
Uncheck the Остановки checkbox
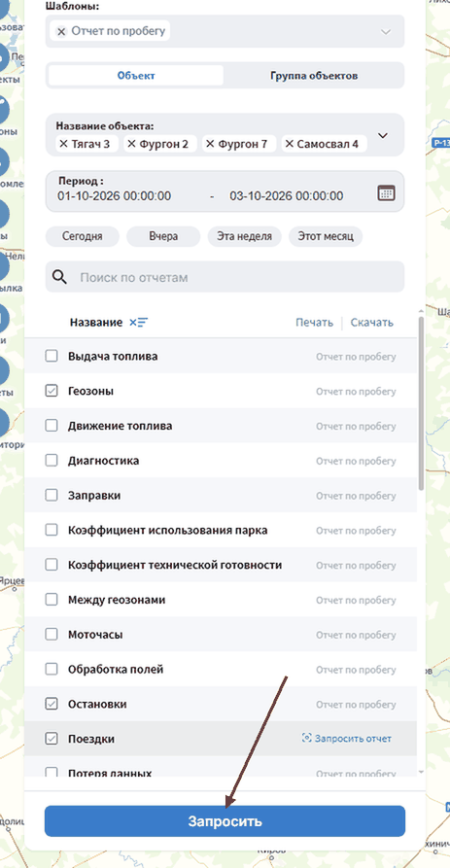(52, 704)
